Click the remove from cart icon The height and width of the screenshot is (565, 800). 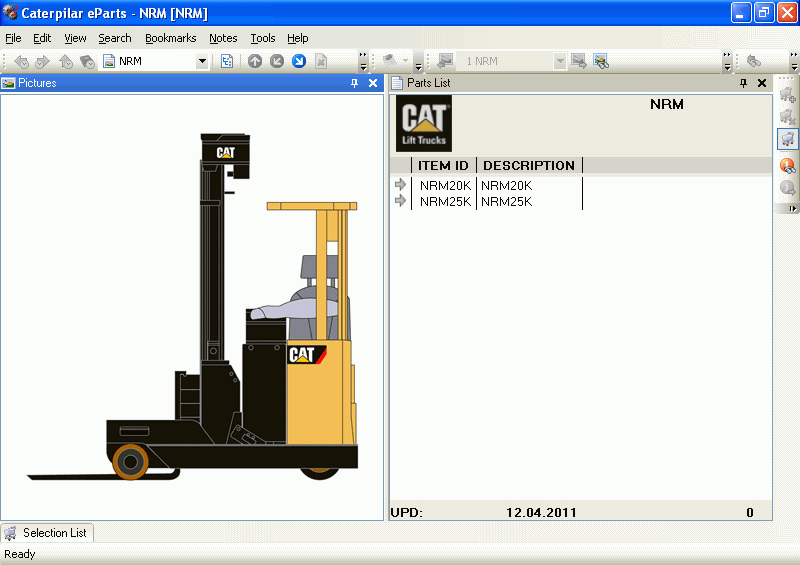coord(787,116)
